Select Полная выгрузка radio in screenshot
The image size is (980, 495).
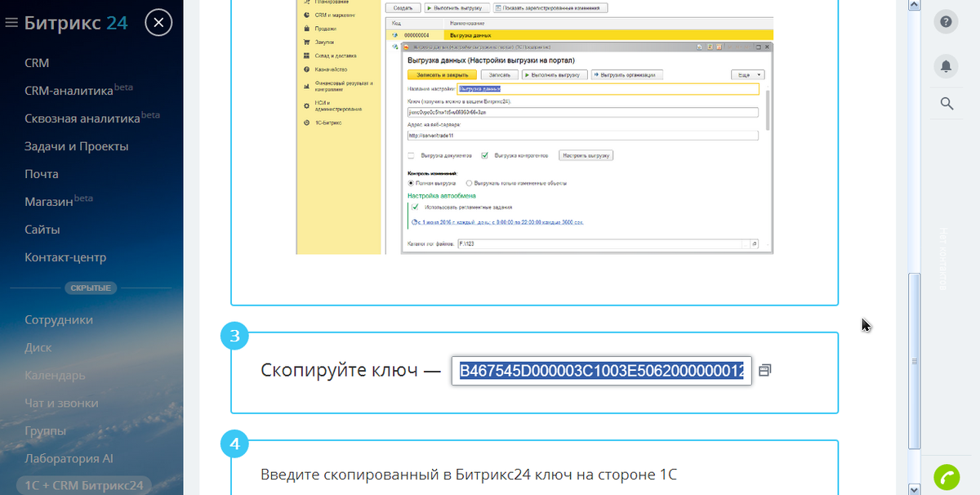point(411,183)
